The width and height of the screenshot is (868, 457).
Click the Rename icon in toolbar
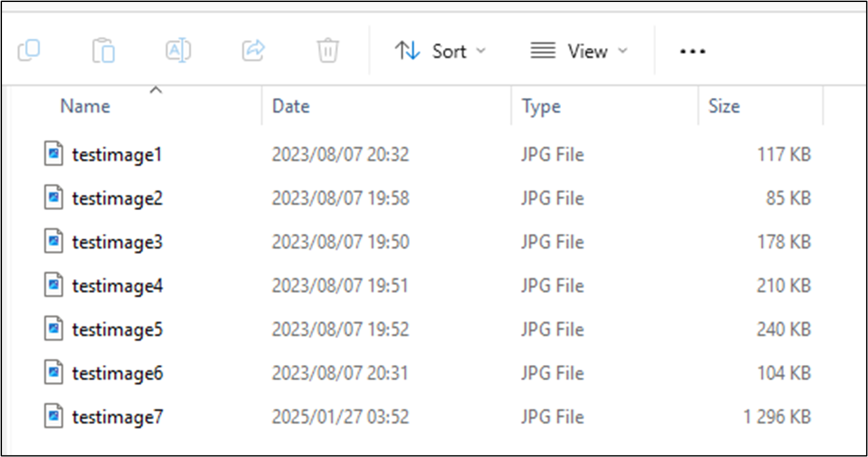[178, 51]
